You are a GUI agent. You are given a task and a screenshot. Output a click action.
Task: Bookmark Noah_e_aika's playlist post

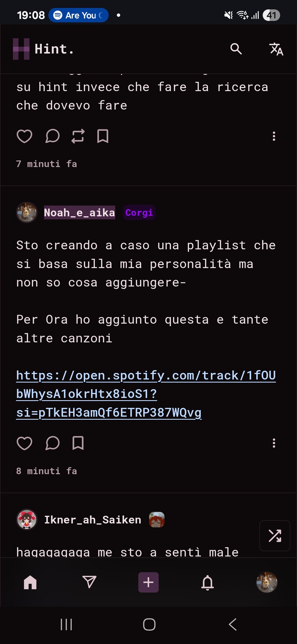click(78, 443)
